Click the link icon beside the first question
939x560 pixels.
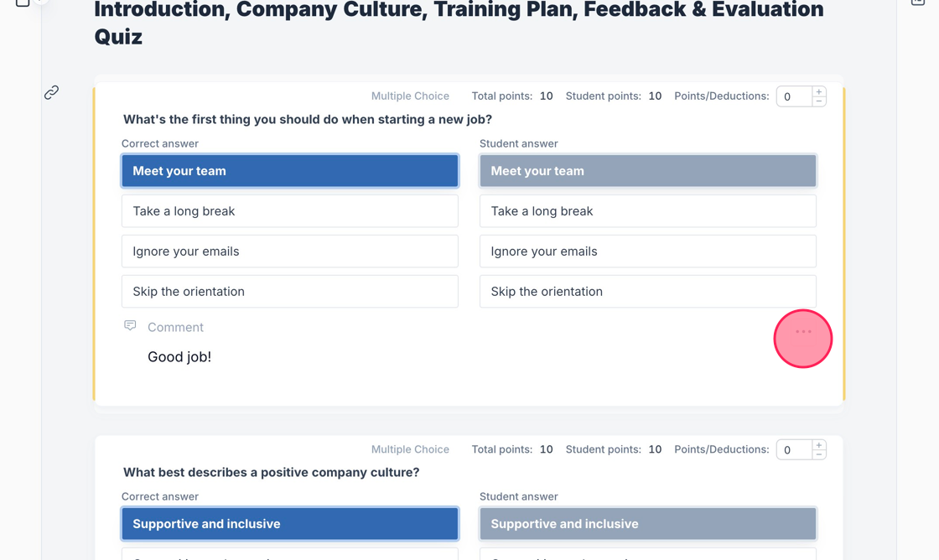pos(51,92)
